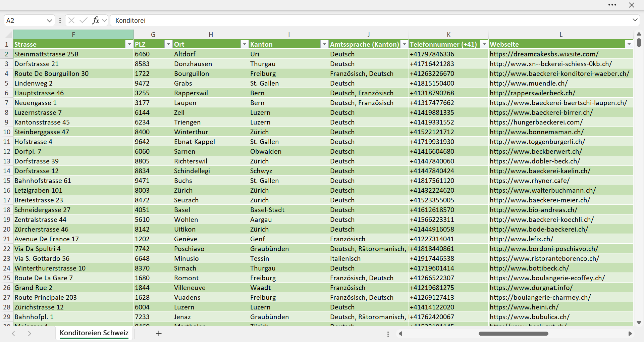644x342 pixels.
Task: Select cell Steinmattstrasse 25B
Action: pos(73,54)
